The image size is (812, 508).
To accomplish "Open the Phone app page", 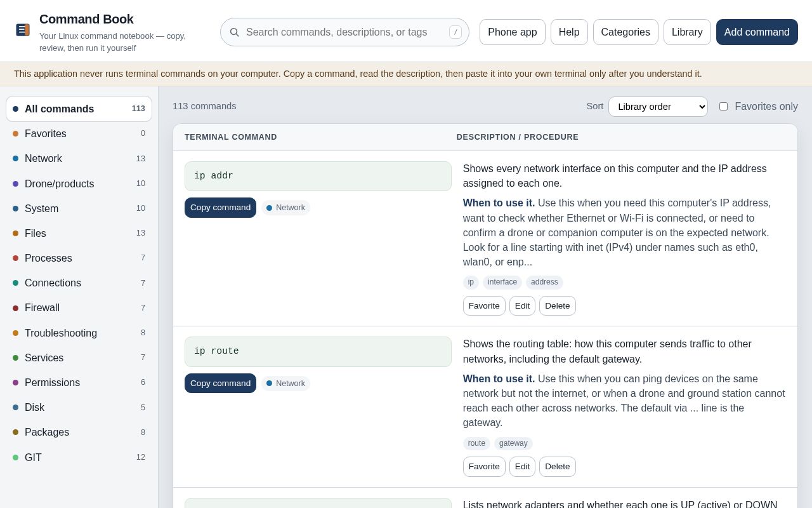I will point(513,32).
